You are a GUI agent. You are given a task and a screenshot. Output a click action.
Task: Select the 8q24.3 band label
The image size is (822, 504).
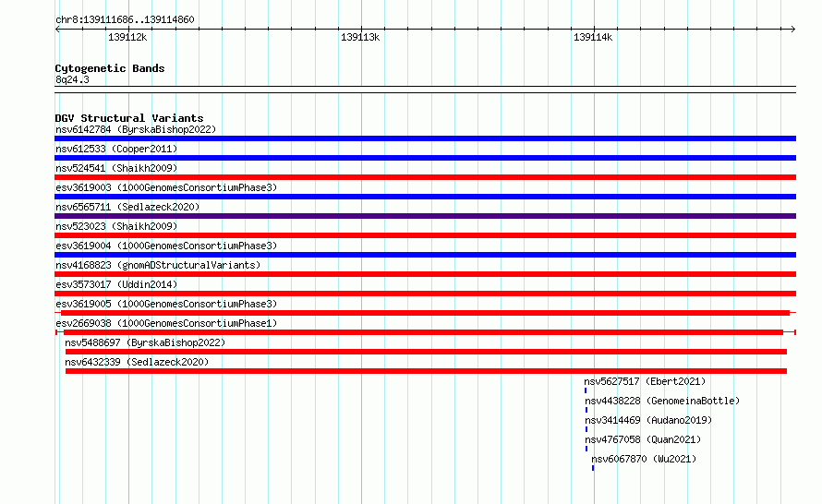tap(72, 79)
